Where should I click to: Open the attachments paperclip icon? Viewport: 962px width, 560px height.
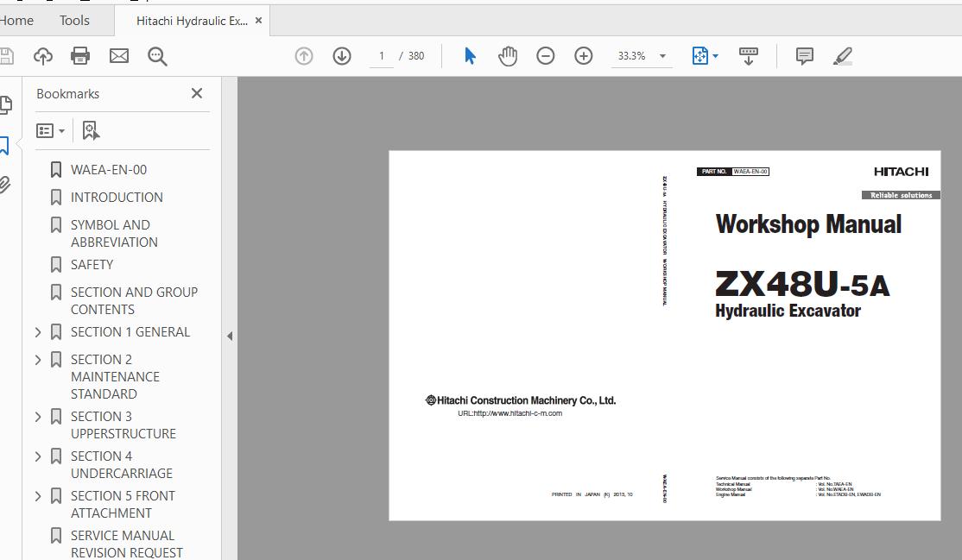[x=5, y=185]
